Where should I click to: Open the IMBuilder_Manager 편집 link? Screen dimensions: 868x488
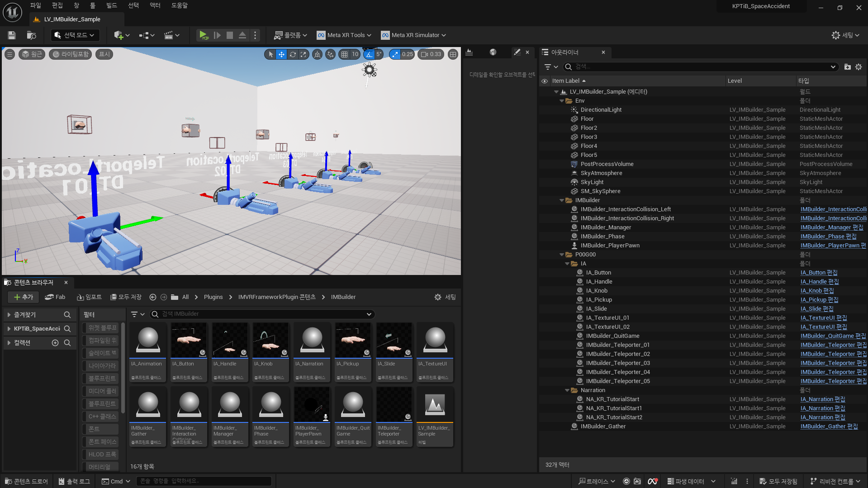(x=831, y=227)
